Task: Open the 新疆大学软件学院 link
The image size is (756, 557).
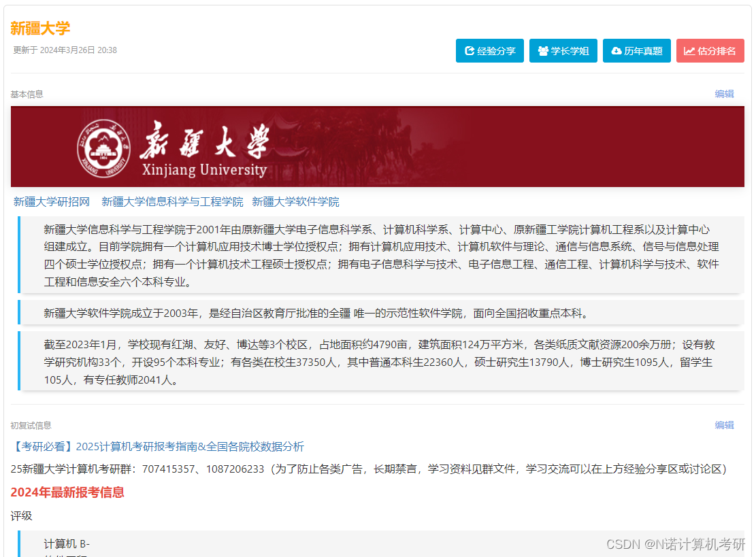Action: tap(295, 202)
